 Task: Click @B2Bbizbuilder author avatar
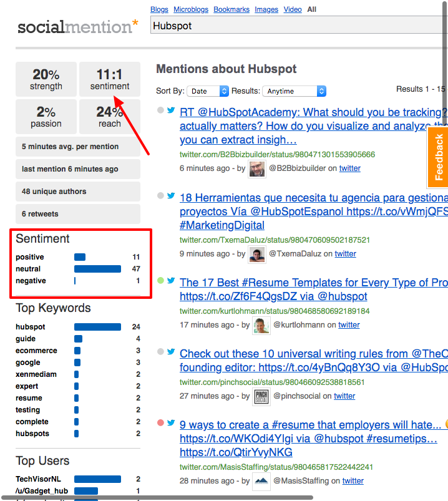[256, 168]
